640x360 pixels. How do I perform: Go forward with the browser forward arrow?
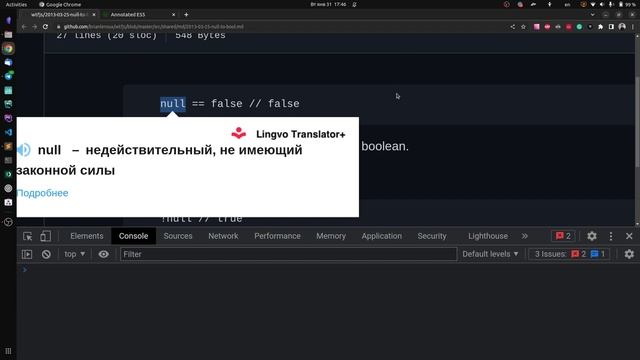coord(35,27)
